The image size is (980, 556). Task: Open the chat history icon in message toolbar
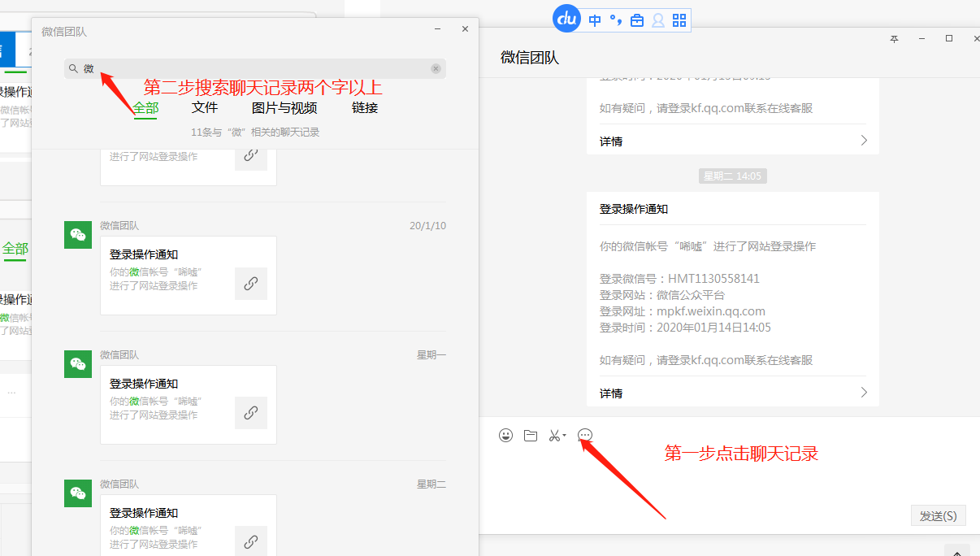click(x=585, y=436)
